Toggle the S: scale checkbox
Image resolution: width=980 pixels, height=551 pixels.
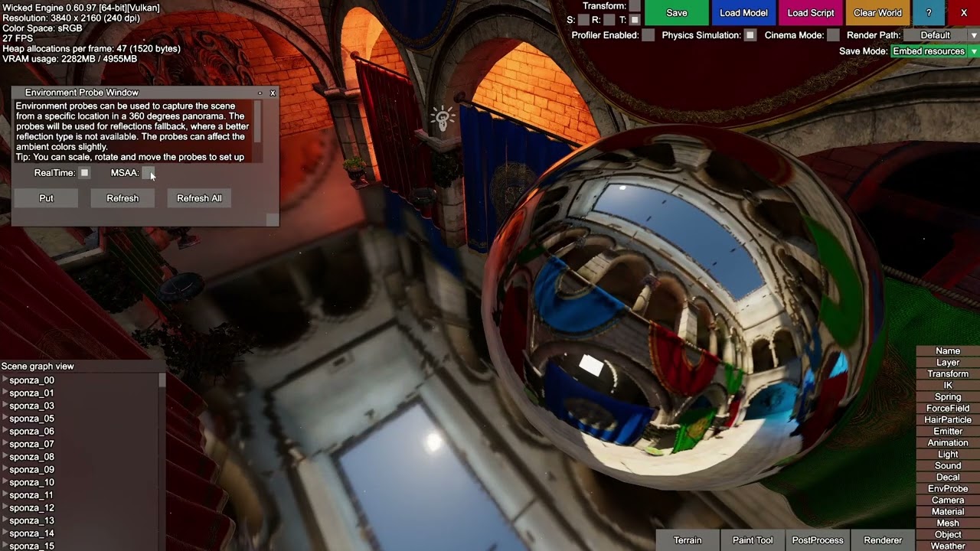[x=583, y=20]
